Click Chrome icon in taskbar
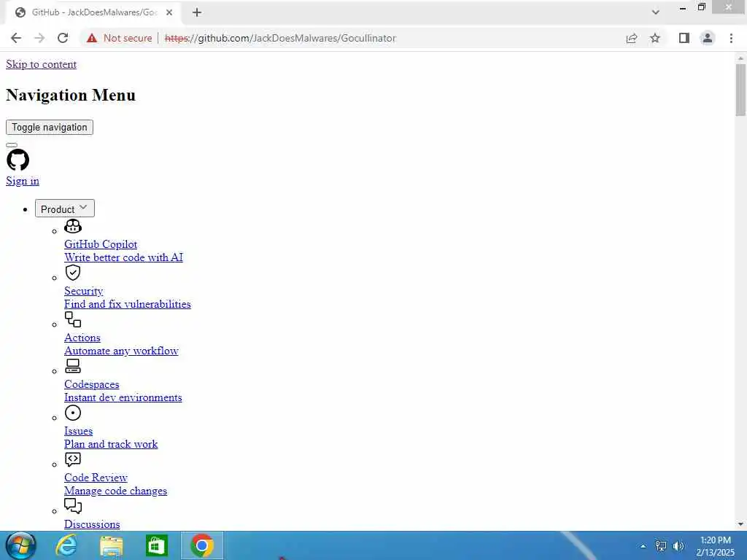 [x=202, y=545]
